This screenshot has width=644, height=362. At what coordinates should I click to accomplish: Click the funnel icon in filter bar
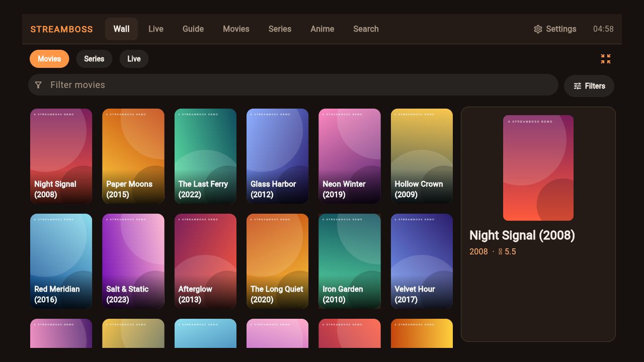point(38,85)
